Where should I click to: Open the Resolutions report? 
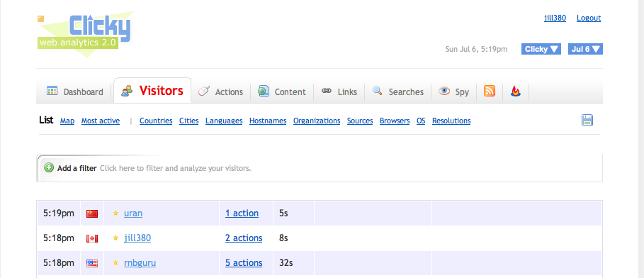tap(451, 121)
